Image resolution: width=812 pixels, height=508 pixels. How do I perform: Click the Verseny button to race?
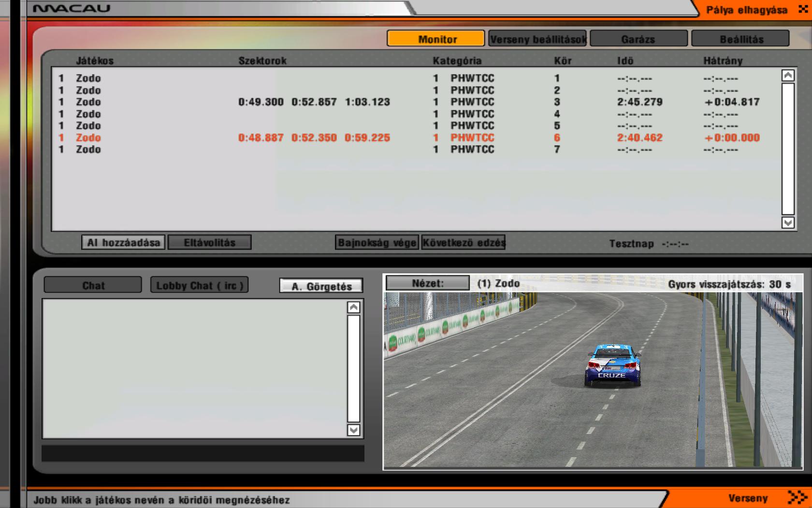coord(748,498)
